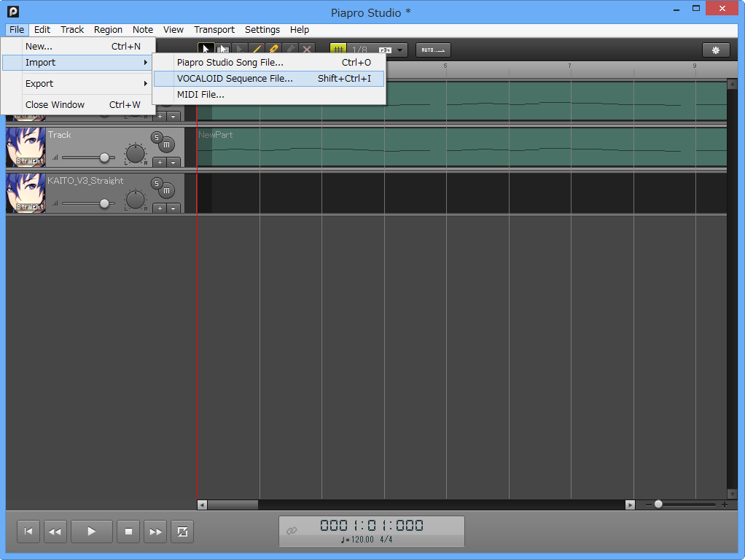Open the Edit menu

pos(42,29)
